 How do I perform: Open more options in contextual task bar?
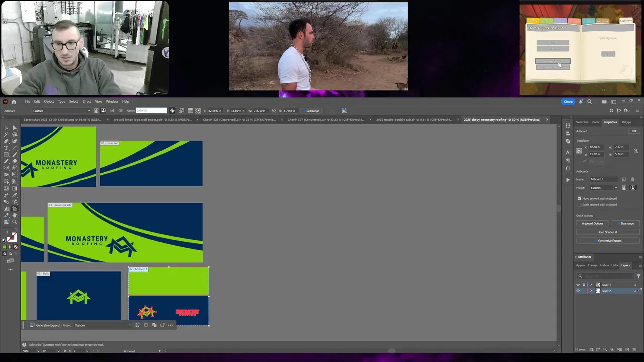[170, 325]
